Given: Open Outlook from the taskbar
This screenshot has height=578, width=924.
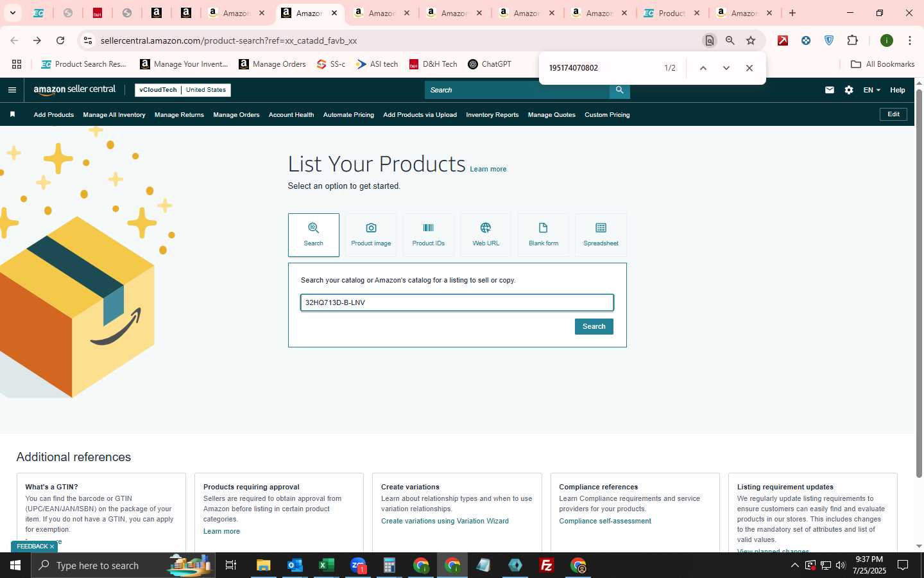Looking at the screenshot, I should [x=295, y=565].
